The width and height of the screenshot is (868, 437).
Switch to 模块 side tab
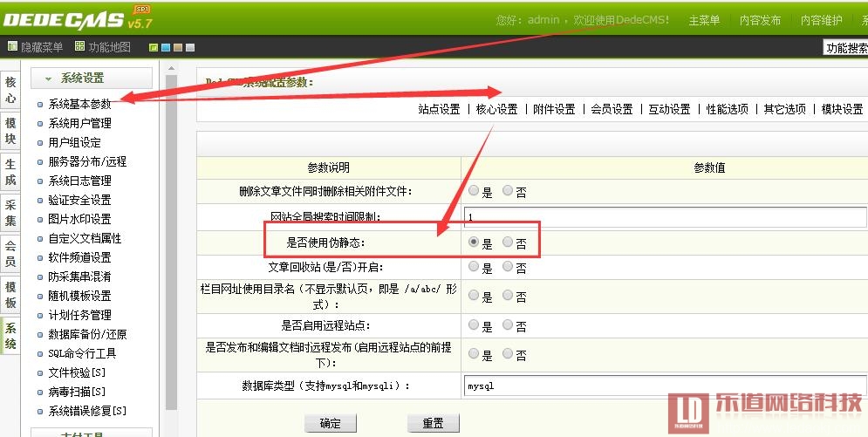(x=10, y=131)
